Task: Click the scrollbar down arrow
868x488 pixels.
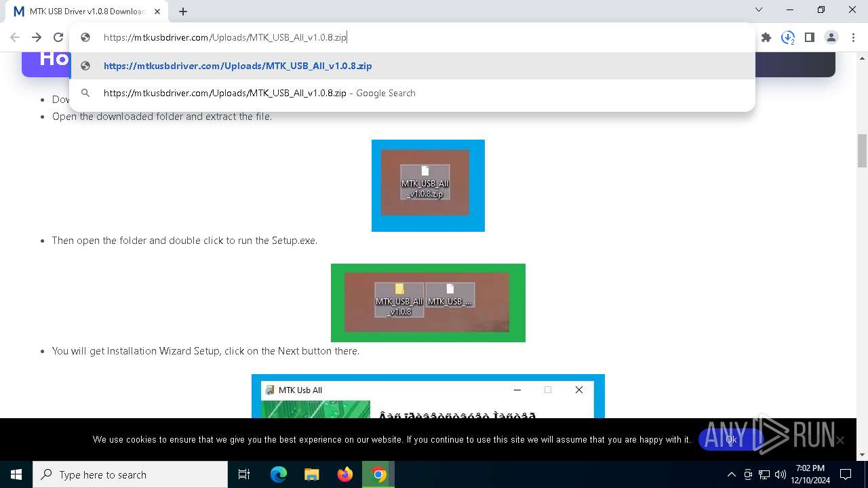Action: click(862, 455)
